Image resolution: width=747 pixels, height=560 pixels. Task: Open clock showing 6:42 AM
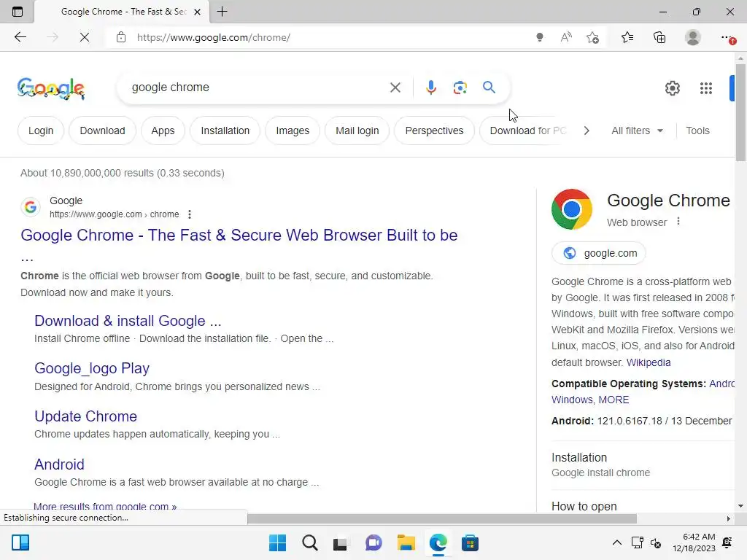(x=694, y=542)
